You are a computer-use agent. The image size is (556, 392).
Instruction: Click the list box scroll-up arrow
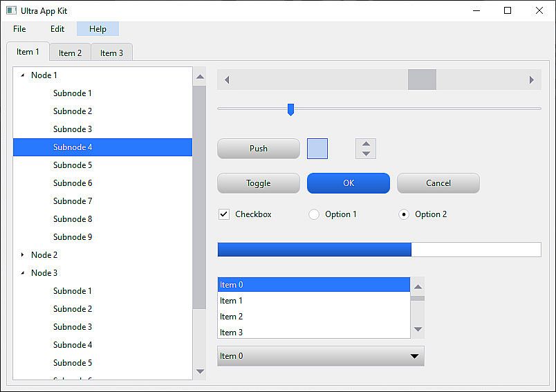point(418,286)
